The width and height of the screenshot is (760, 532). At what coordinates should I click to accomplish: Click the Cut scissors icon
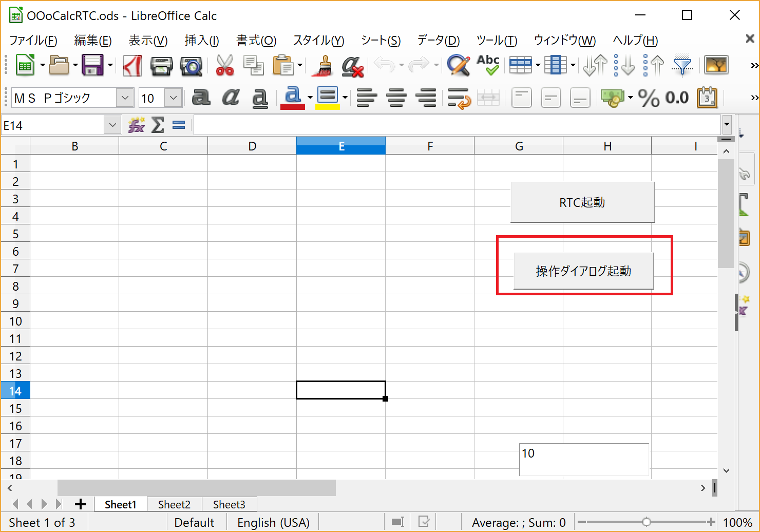pyautogui.click(x=224, y=66)
